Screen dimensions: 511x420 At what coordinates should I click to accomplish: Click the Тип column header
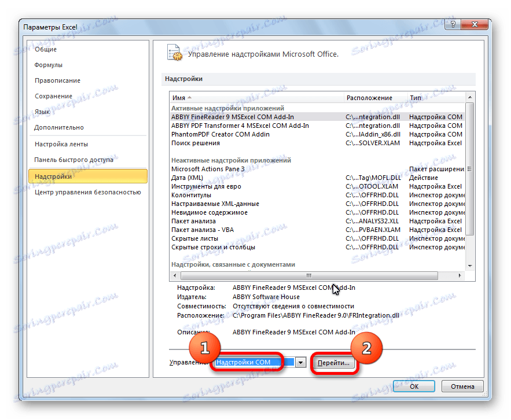(x=436, y=98)
